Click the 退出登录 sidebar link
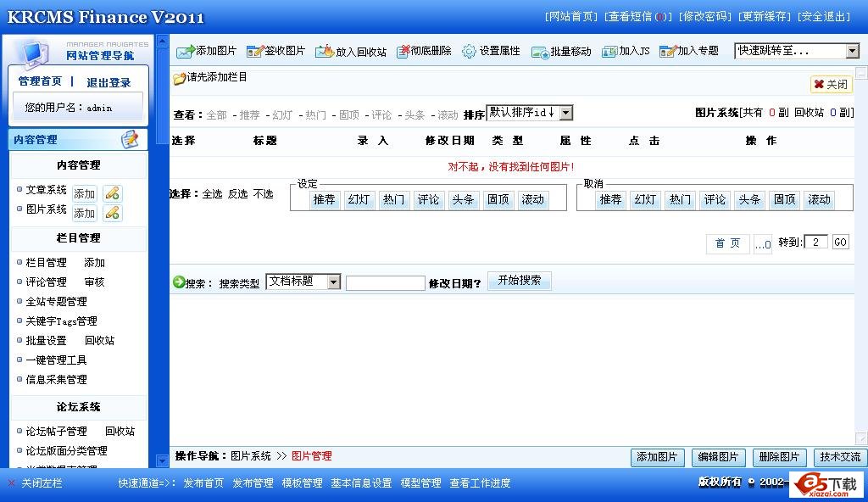868x502 pixels. tap(108, 82)
